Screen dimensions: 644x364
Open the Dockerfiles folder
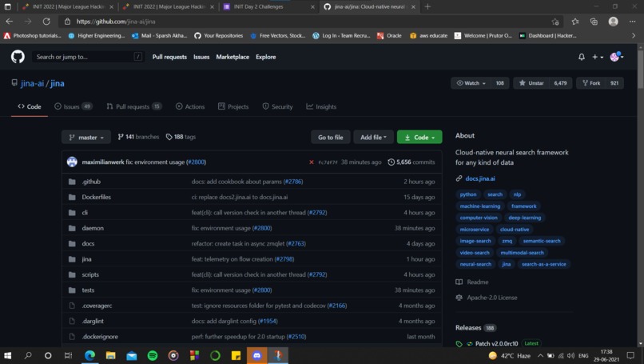[96, 197]
